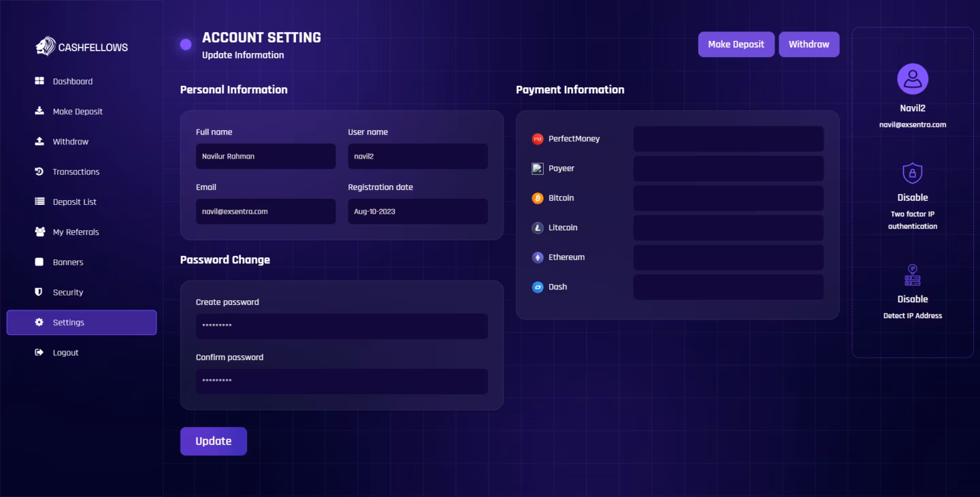Toggle Two factor IP authentication Disable status
The height and width of the screenshot is (497, 980).
coord(912,197)
